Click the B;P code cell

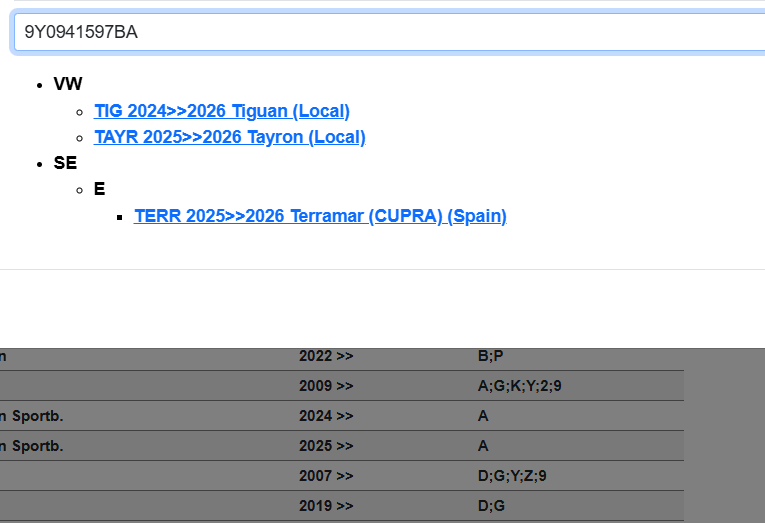click(x=491, y=356)
